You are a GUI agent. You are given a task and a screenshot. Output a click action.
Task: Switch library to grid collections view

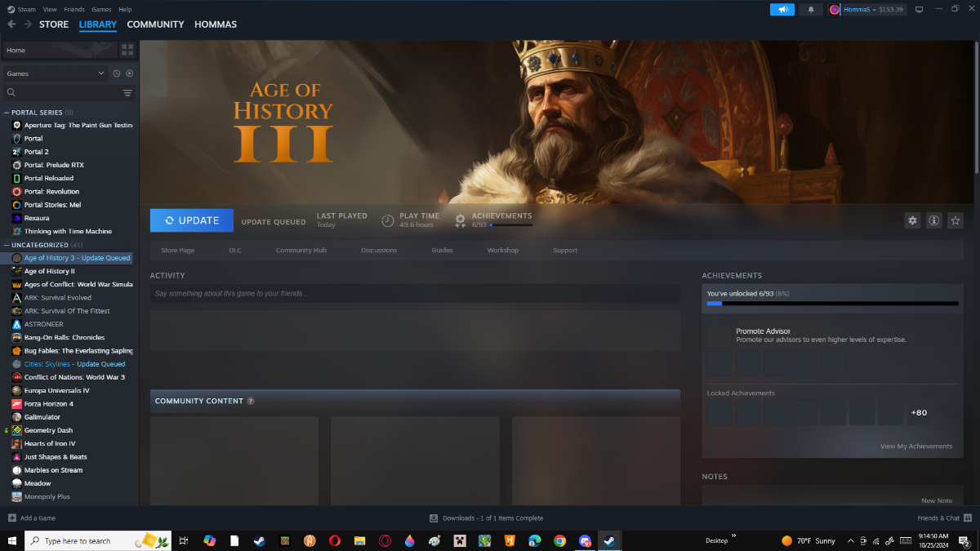coord(127,50)
